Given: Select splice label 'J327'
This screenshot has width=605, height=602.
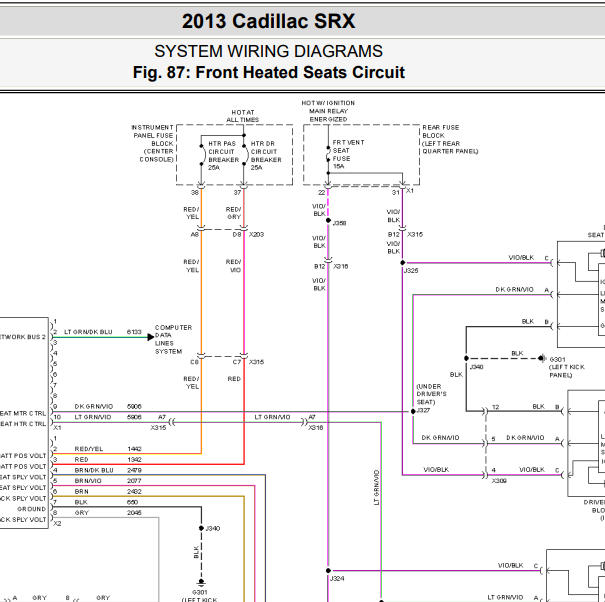Looking at the screenshot, I should coord(424,410).
